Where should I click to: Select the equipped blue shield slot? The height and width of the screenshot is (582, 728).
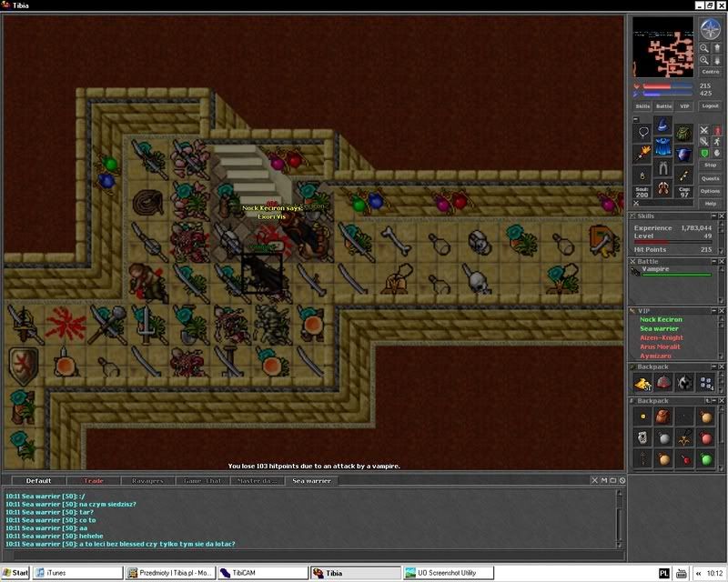pos(683,153)
